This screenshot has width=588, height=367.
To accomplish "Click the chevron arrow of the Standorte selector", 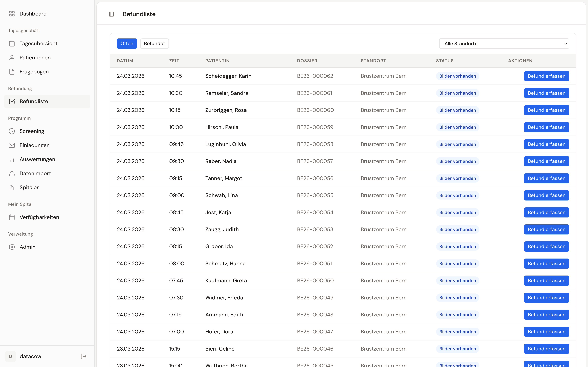I will (x=565, y=44).
